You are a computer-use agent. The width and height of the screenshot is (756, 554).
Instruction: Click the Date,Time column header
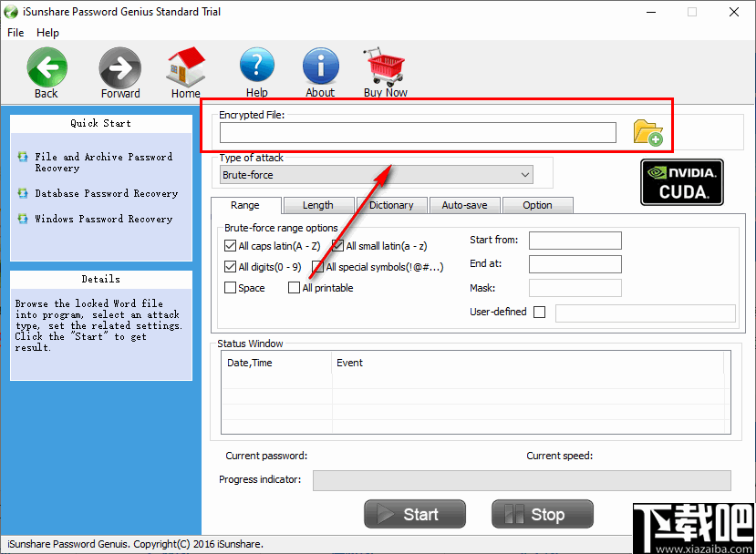pos(276,363)
